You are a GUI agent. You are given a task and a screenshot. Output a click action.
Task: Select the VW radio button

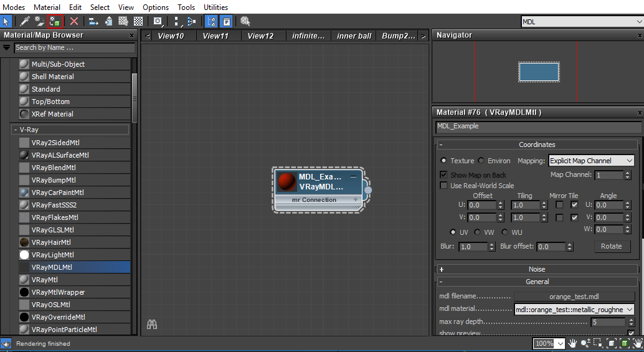click(x=477, y=232)
